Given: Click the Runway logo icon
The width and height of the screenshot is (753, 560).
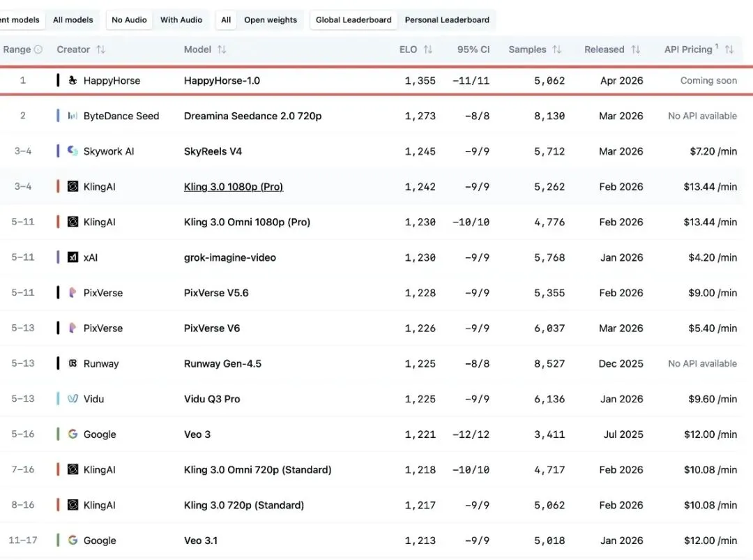Looking at the screenshot, I should point(73,363).
